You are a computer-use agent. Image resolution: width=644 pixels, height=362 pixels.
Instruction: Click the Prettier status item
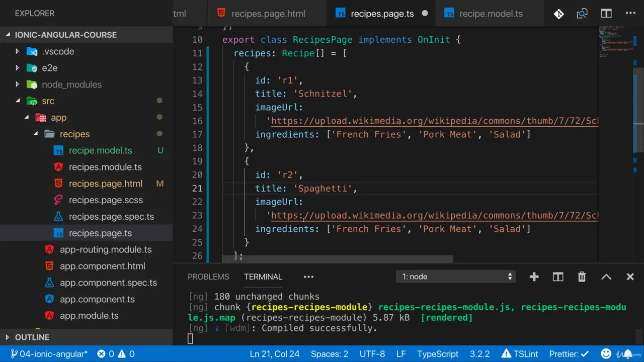click(569, 354)
